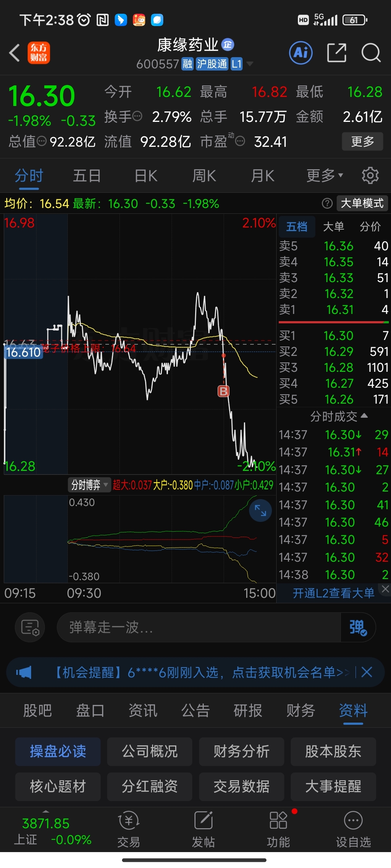The image size is (391, 868).
Task: Tap the 市盈 info circle icon
Action: 240,141
